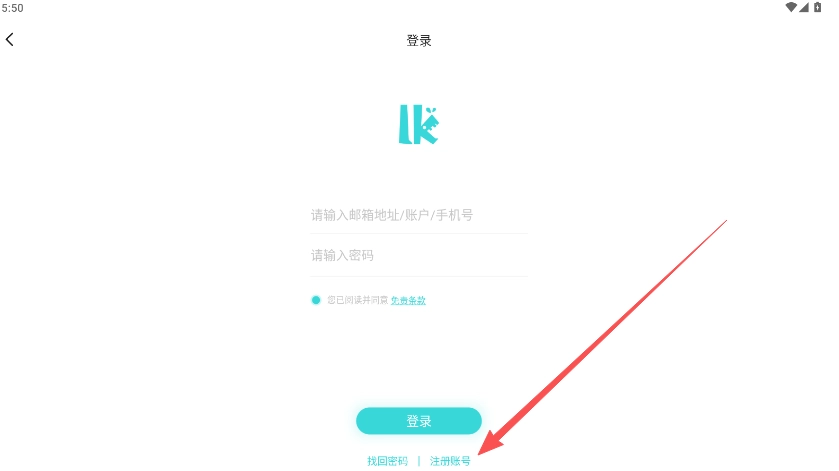This screenshot has height=471, width=839.
Task: Tap the divider between 找回密码 and 注册账号
Action: 419,461
